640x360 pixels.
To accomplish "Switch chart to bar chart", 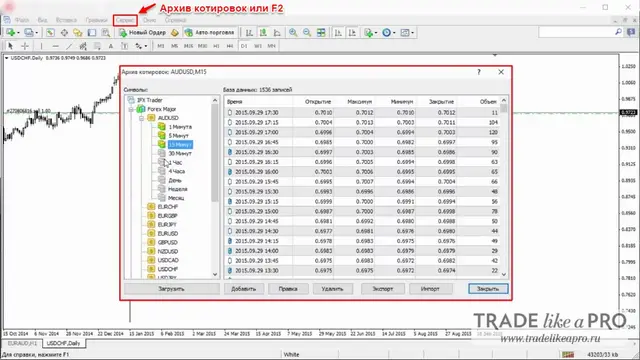I will 249,32.
